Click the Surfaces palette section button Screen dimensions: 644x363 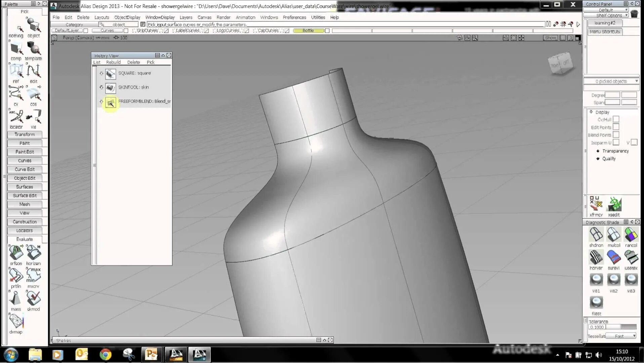[x=24, y=187]
